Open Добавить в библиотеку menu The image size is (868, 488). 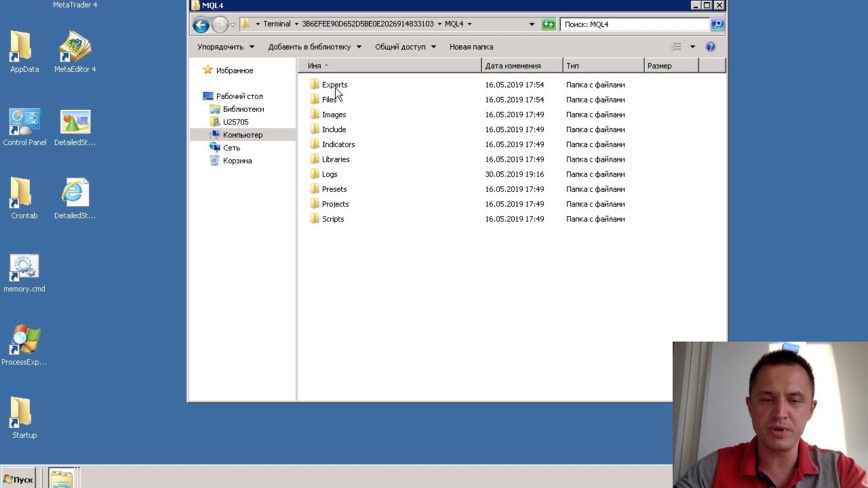pyautogui.click(x=315, y=47)
